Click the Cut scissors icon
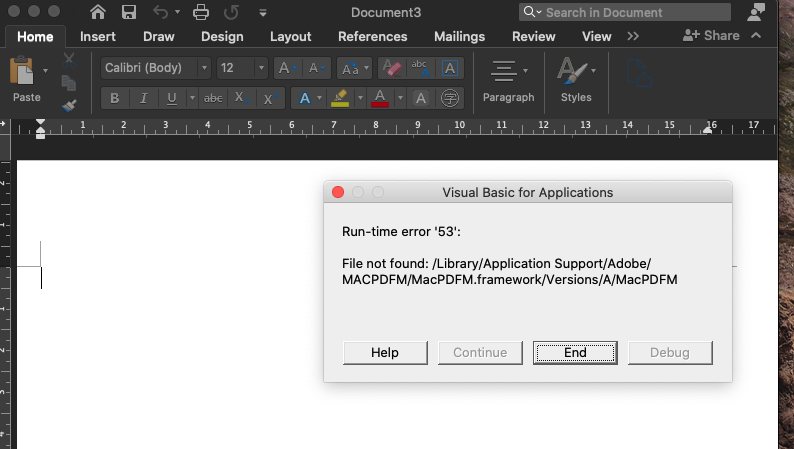The width and height of the screenshot is (794, 449). point(69,60)
